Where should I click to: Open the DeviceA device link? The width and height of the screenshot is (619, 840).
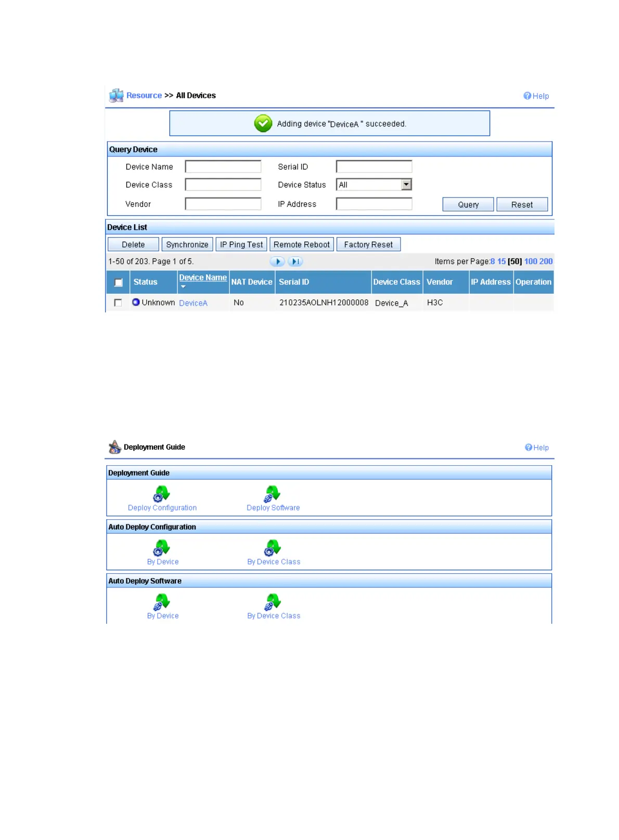(193, 303)
